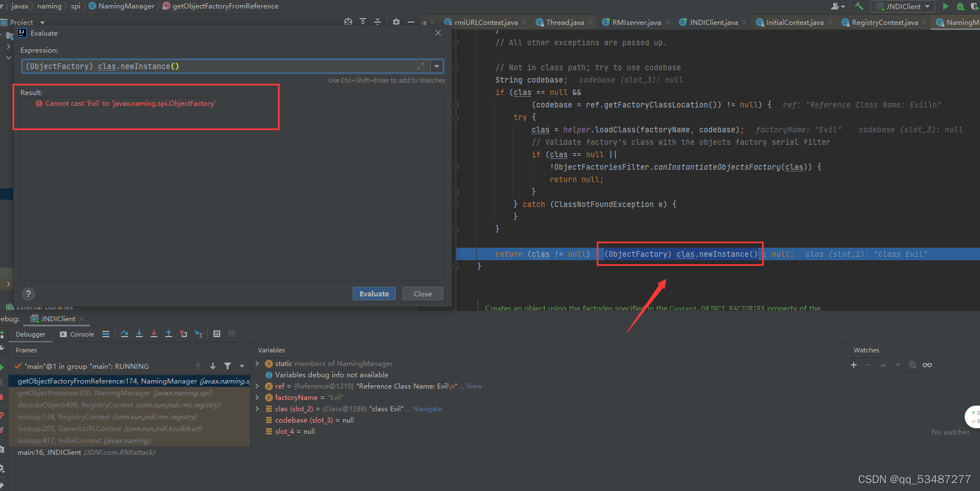Add a new watch with plus icon
This screenshot has height=491, width=980.
point(854,365)
